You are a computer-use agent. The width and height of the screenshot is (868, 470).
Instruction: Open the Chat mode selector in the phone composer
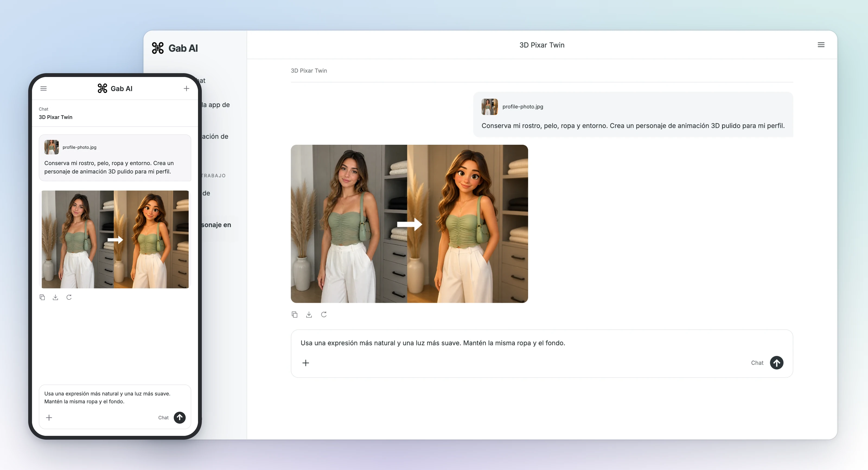coord(163,417)
